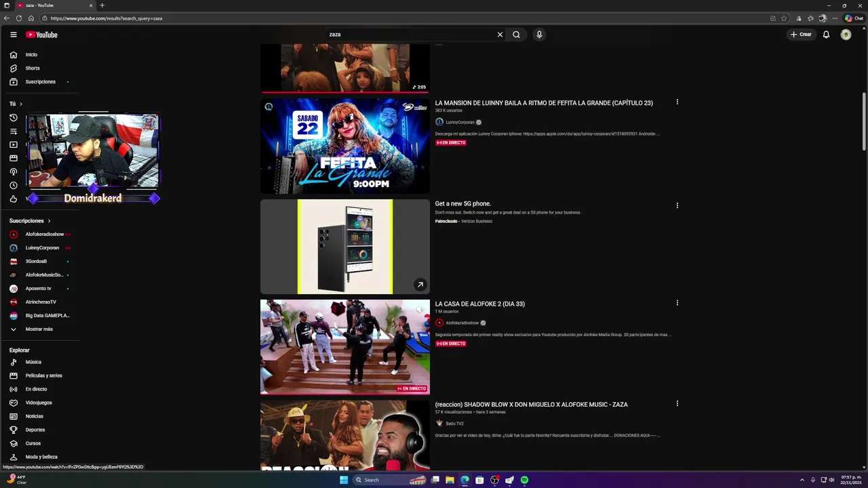
Task: Open LuinnyCorporan channel link in result
Action: click(460, 122)
